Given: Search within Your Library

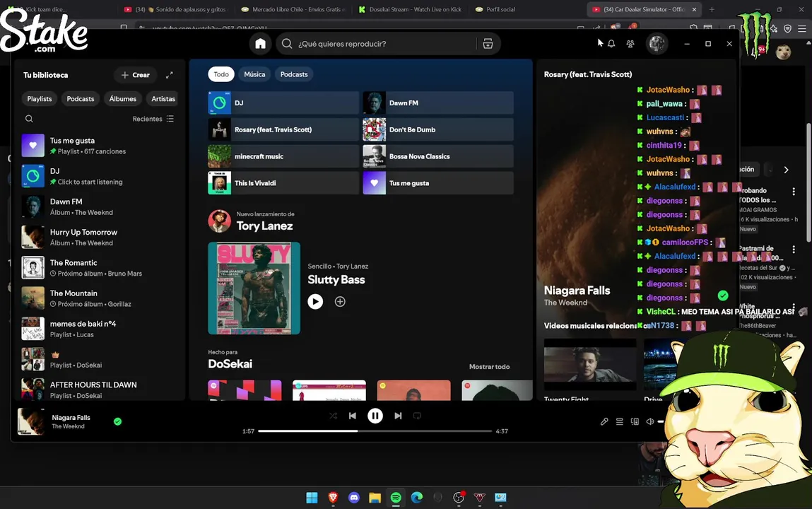Looking at the screenshot, I should 29,119.
